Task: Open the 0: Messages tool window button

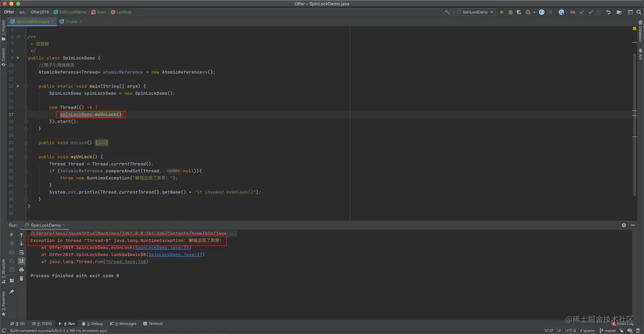Action: [x=123, y=324]
